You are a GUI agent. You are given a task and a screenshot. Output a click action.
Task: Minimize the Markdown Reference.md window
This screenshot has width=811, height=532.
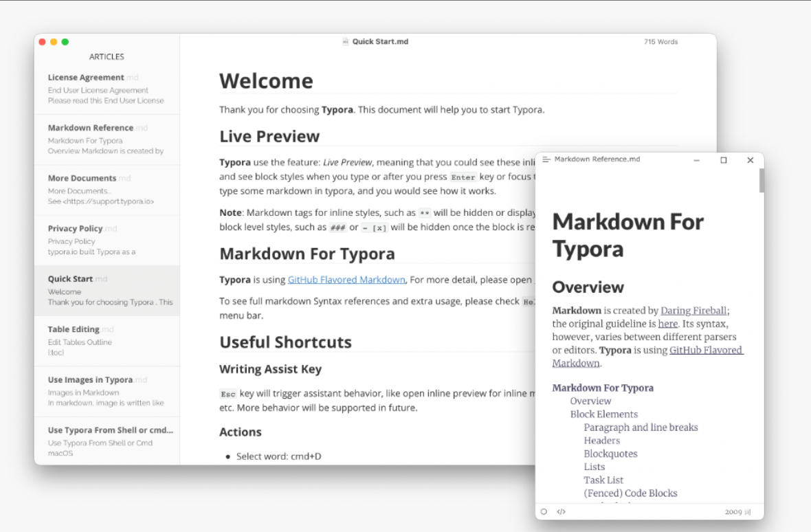click(x=697, y=160)
